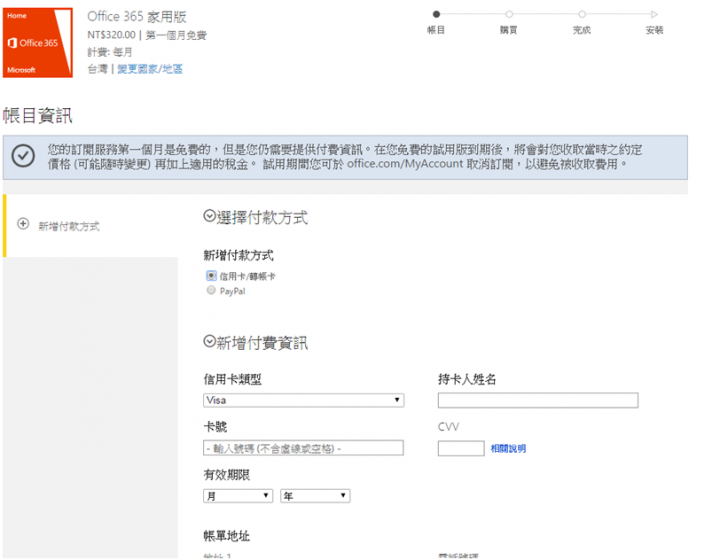Click the plus icon beside 新增付款方式
720x560 pixels.
pos(23,224)
